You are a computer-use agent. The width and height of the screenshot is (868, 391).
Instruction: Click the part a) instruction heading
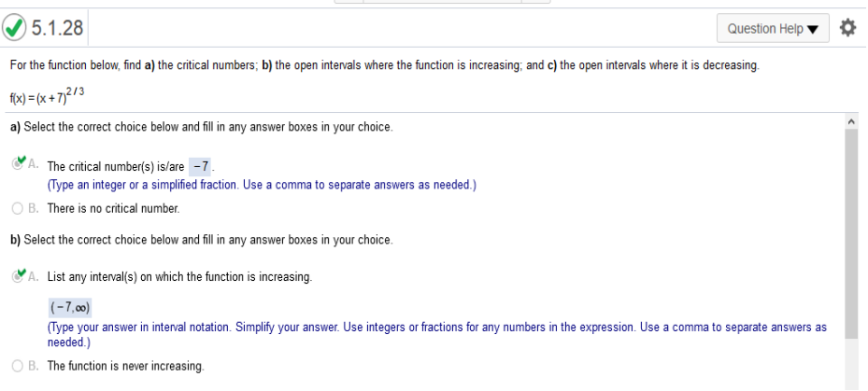point(202,127)
